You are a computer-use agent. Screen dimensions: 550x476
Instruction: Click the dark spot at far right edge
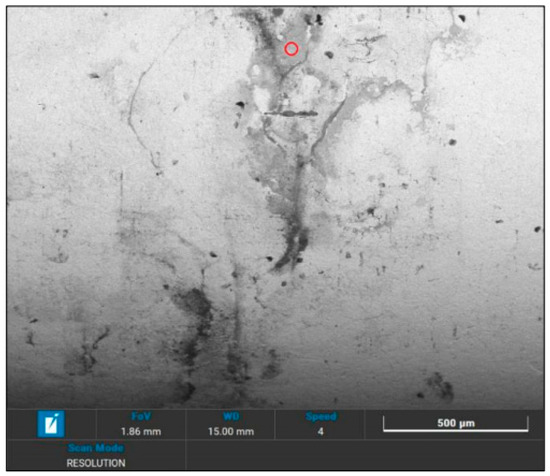tap(537, 229)
